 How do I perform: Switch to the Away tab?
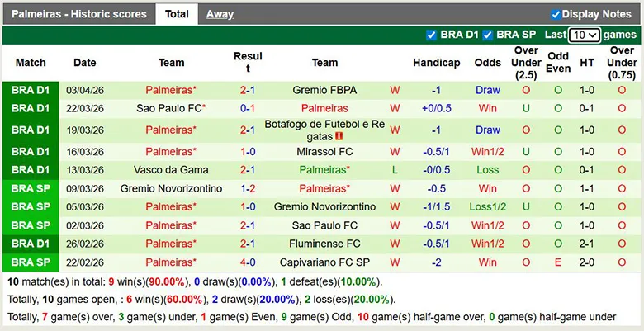(x=220, y=14)
